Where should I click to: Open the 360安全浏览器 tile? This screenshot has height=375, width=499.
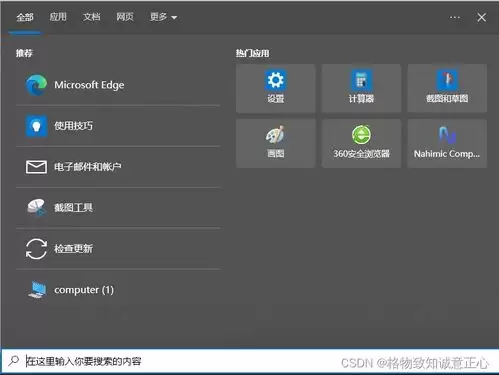[x=361, y=143]
